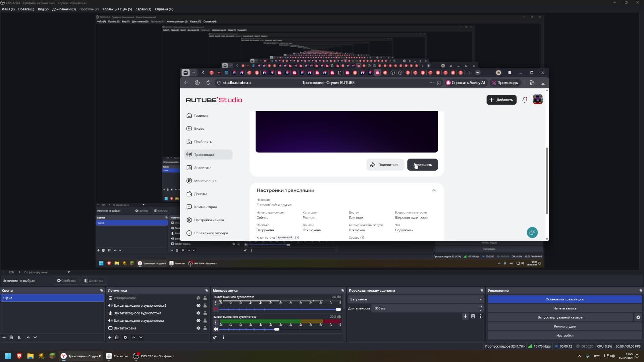
Task: Show hidden Изображение source
Action: pos(198,298)
